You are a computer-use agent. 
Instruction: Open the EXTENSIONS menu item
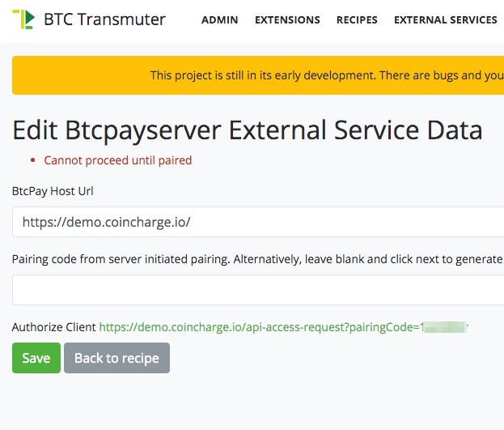[287, 20]
